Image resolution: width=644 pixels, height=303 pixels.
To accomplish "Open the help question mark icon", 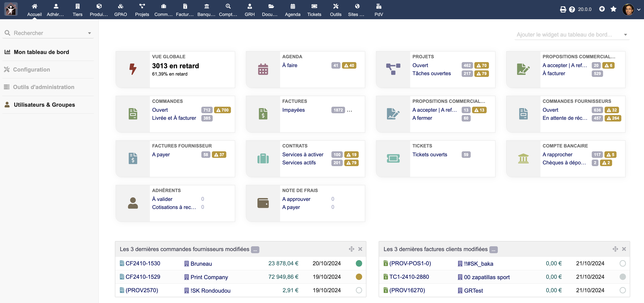I will (x=572, y=9).
